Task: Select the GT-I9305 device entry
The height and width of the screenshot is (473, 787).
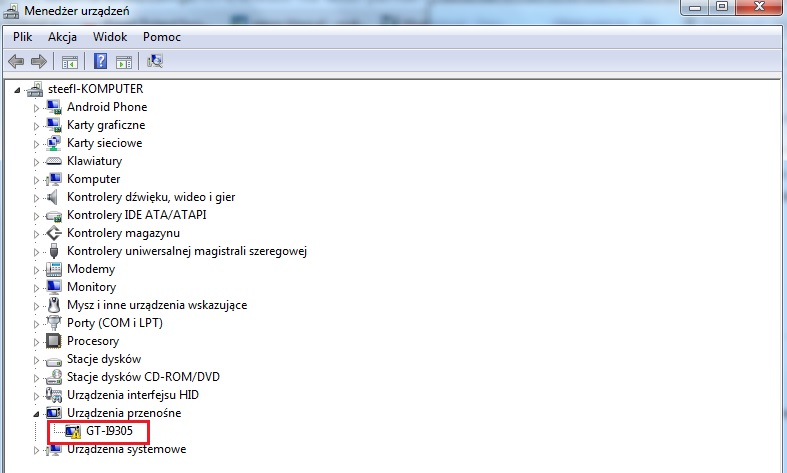Action: [x=109, y=431]
